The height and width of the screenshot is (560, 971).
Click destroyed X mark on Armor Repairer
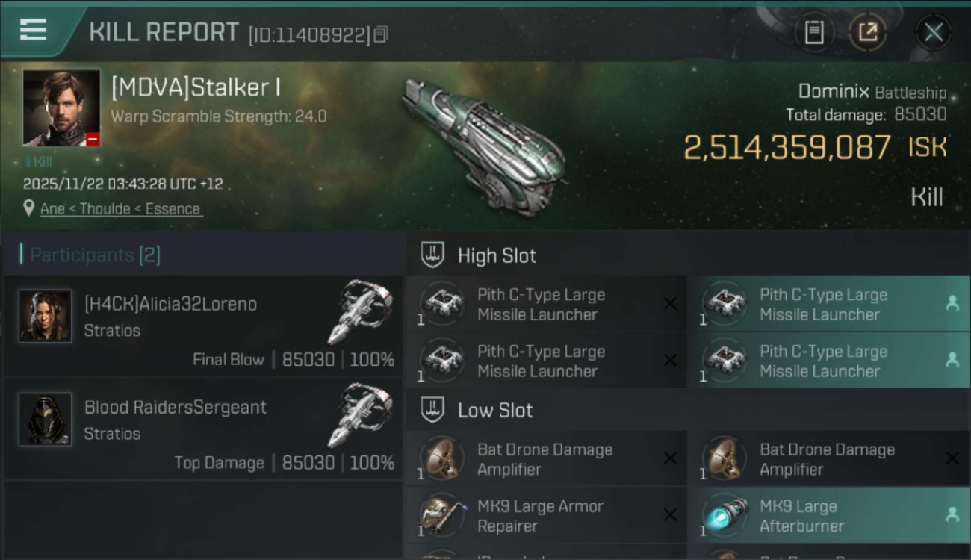pyautogui.click(x=670, y=515)
